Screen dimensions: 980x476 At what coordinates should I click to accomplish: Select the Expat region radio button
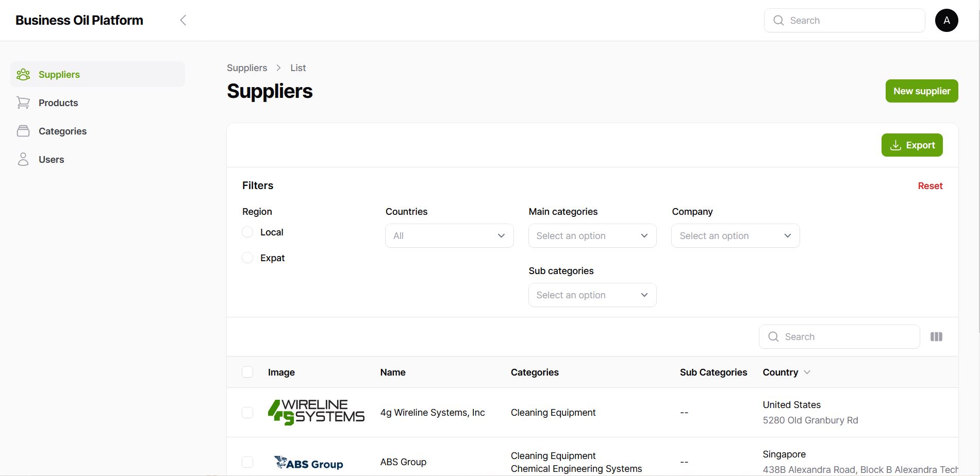coord(248,258)
